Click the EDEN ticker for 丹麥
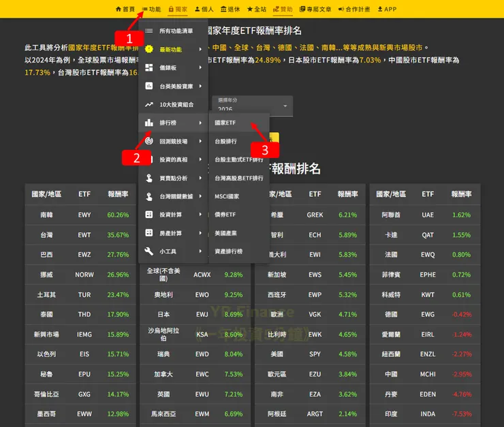This screenshot has height=427, width=504. pyautogui.click(x=428, y=394)
